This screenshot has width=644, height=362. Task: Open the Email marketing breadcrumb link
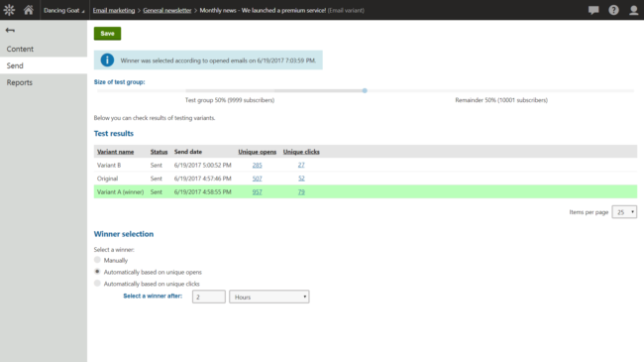pos(114,10)
